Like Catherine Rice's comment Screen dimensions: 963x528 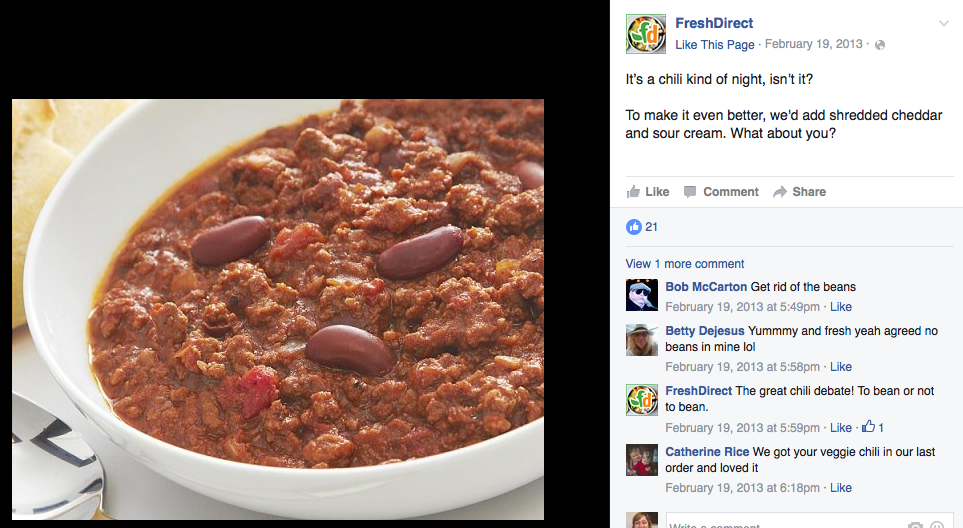pyautogui.click(x=841, y=487)
